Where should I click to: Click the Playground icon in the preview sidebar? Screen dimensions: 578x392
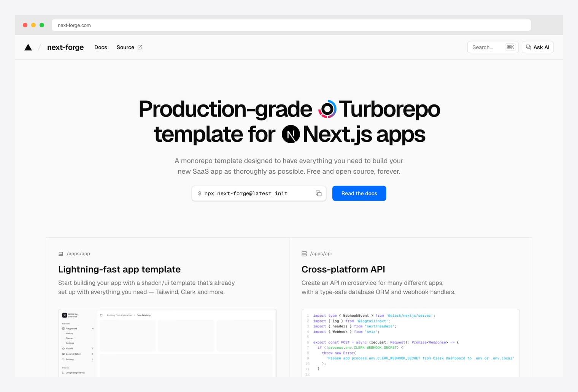tap(64, 329)
